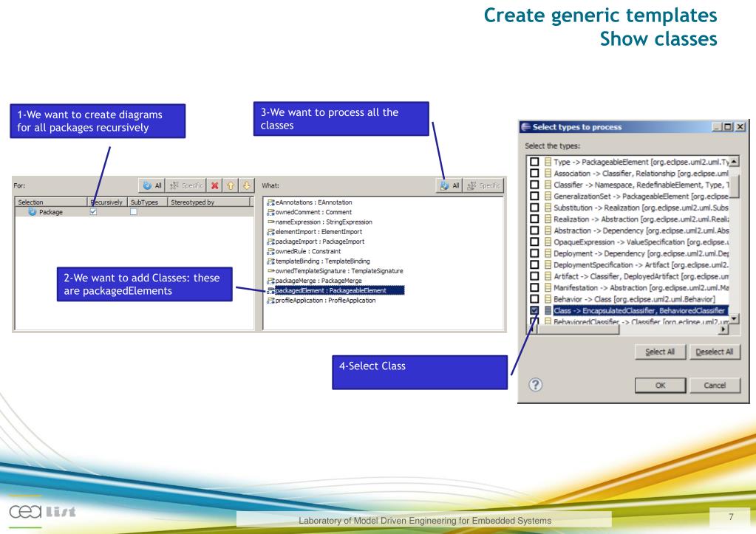Click the icon beside ownedTemplateSignature
756x534 pixels.
[x=270, y=271]
